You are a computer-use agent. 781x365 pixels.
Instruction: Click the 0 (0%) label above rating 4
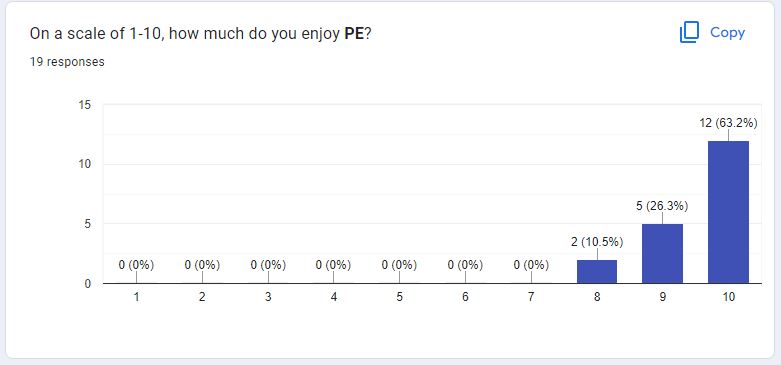(x=333, y=265)
